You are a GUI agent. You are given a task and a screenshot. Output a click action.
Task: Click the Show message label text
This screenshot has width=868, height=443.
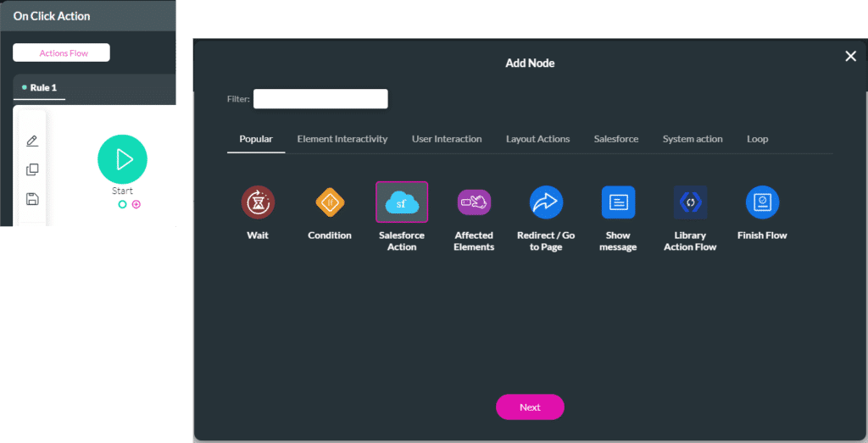(618, 241)
